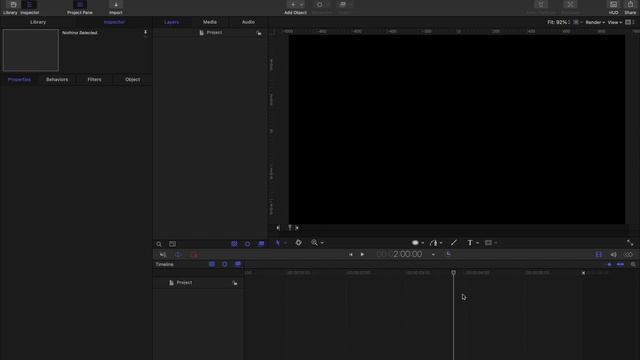The image size is (640, 360).
Task: Click the zoom-to-fit timeline magnifier
Action: (633, 264)
